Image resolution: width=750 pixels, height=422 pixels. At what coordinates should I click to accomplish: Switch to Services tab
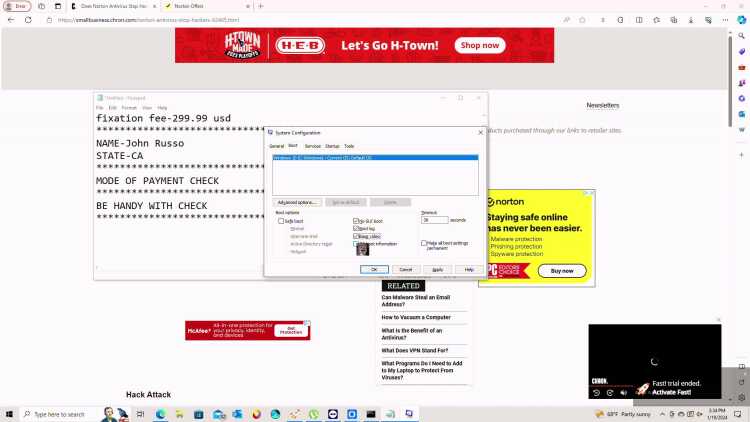312,146
